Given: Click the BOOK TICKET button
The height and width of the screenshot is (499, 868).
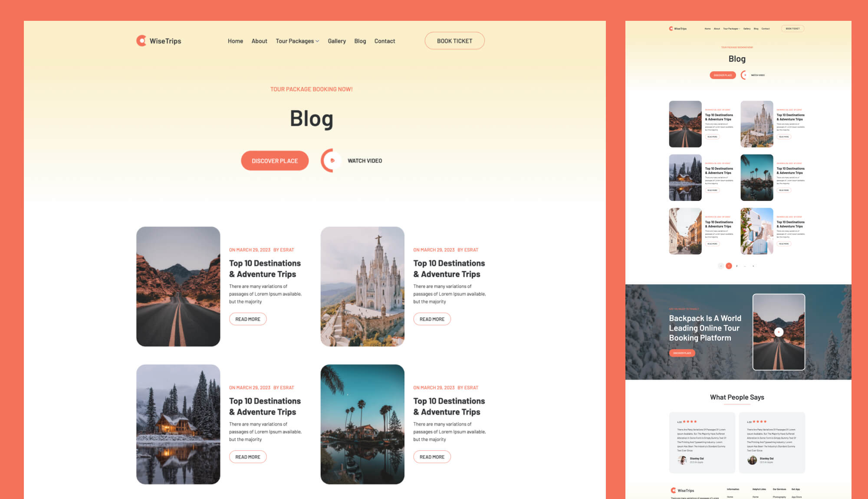Looking at the screenshot, I should pos(454,40).
